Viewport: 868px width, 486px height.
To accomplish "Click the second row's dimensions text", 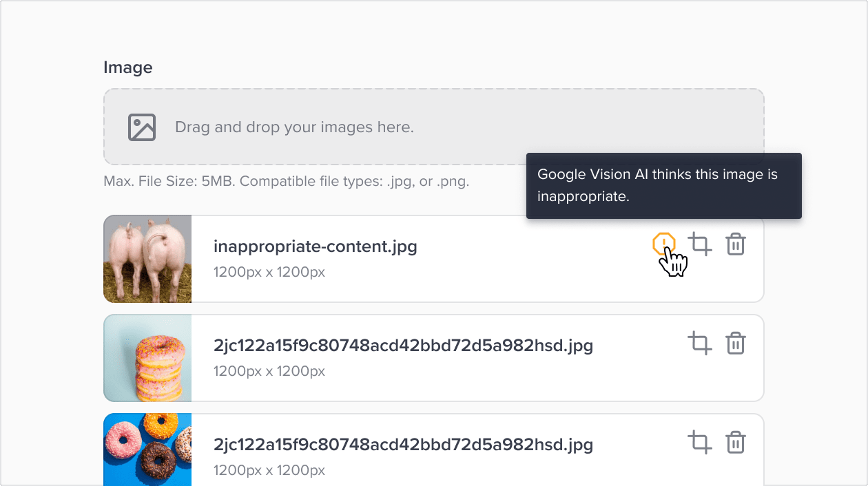I will [269, 371].
